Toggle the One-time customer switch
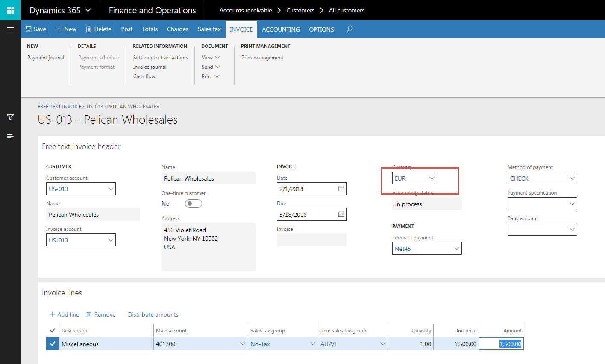The width and height of the screenshot is (605, 364). click(193, 204)
